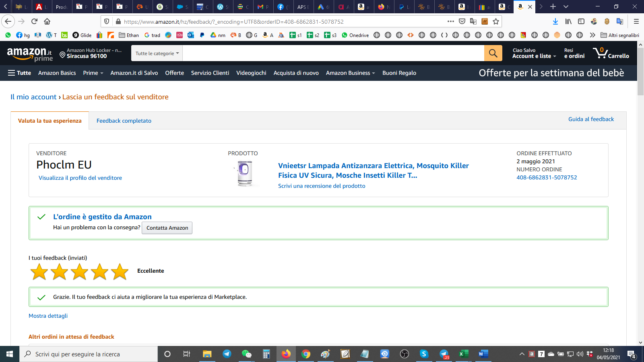Viewport: 644px width, 362px height.
Task: Click the mosquito lamp product thumbnail
Action: pos(245,173)
